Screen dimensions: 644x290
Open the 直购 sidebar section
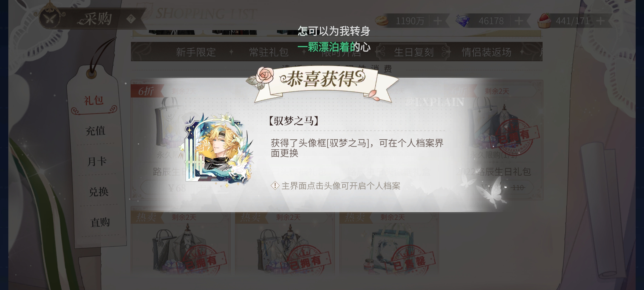click(x=100, y=222)
